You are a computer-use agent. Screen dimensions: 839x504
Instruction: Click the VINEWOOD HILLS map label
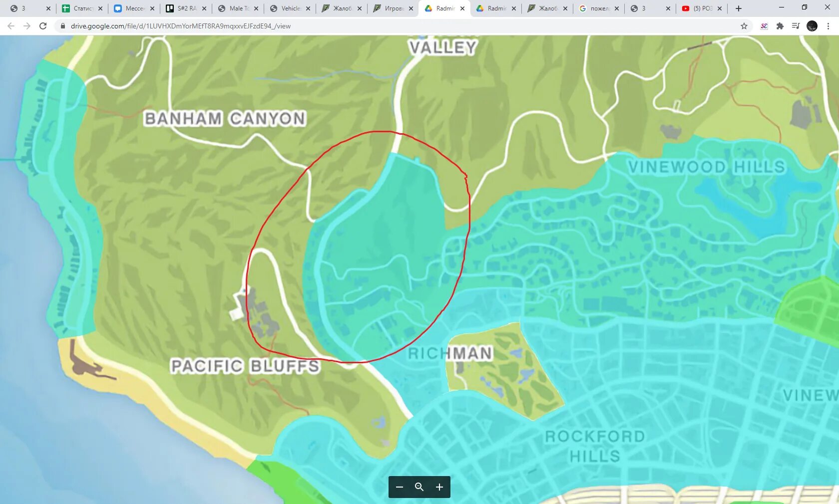[707, 167]
